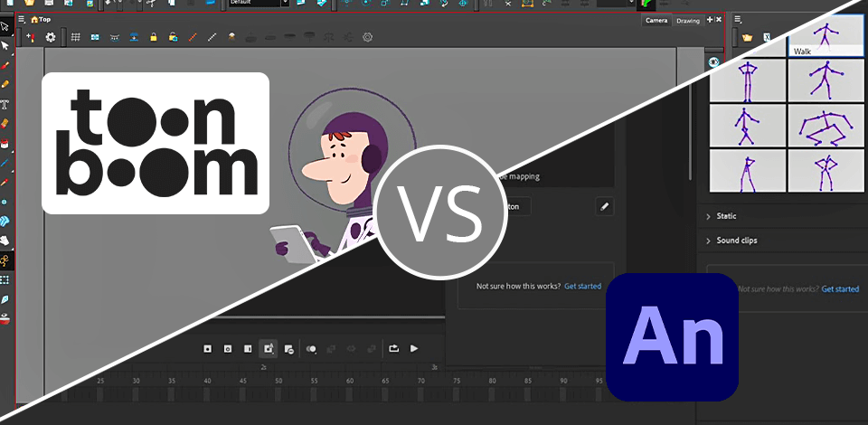Select the Walk pose thumbnail

[x=826, y=36]
